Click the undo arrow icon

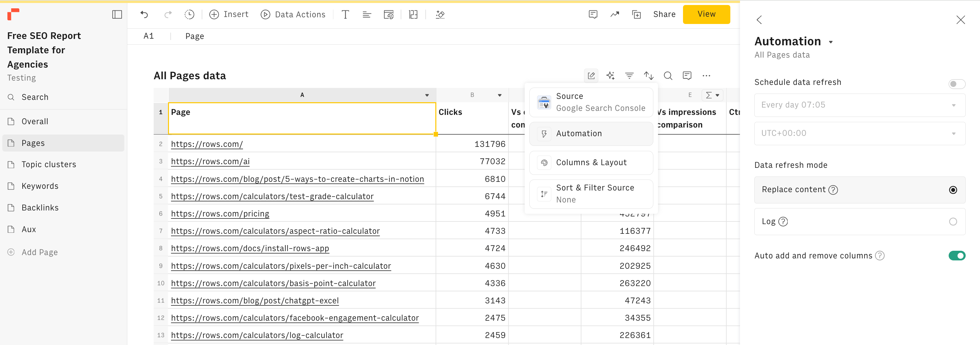[x=144, y=14]
